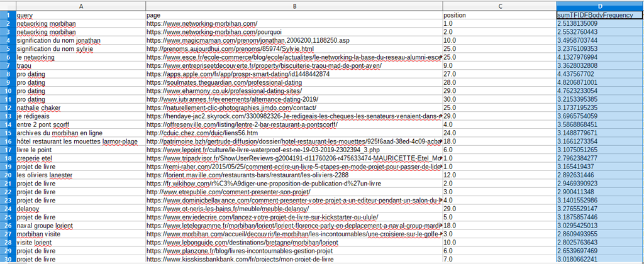This screenshot has height=264, width=644.
Task: Select value 3.4958703744
Action: coord(600,41)
